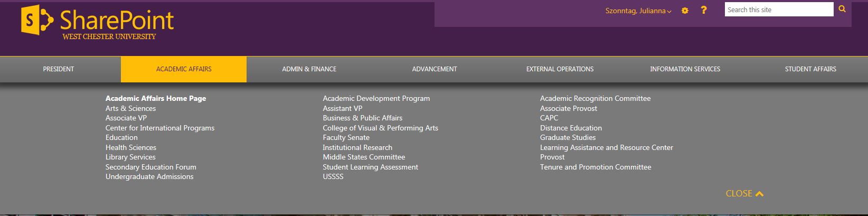Screen dimensions: 868x216
Task: Click the SharePoint logo icon
Action: point(37,21)
